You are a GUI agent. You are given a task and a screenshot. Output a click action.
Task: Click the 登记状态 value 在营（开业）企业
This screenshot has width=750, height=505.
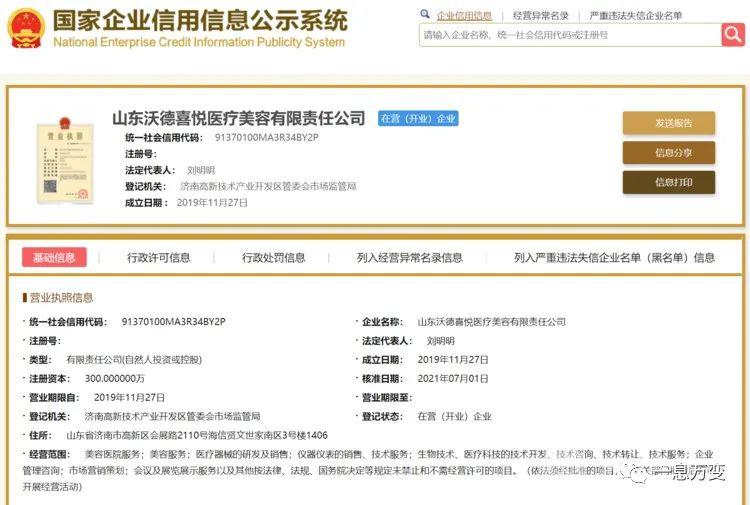(454, 417)
